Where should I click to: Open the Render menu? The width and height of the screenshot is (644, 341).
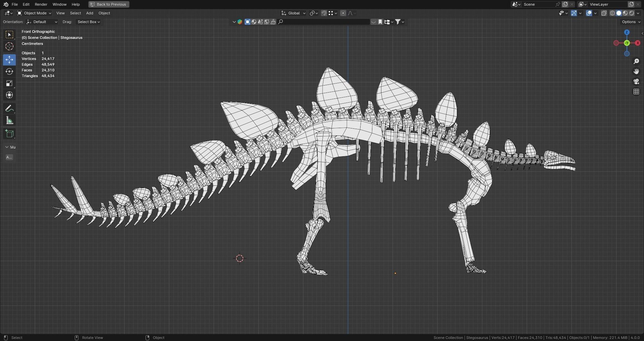click(41, 4)
